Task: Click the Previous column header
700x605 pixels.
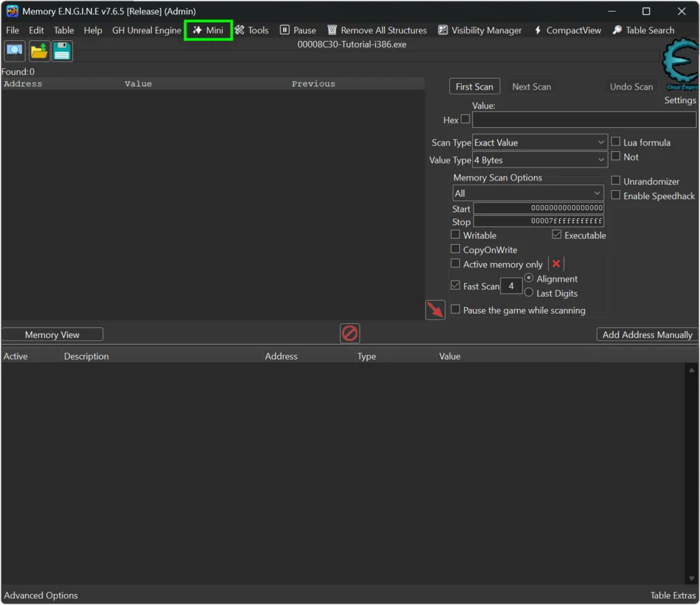Action: 313,83
